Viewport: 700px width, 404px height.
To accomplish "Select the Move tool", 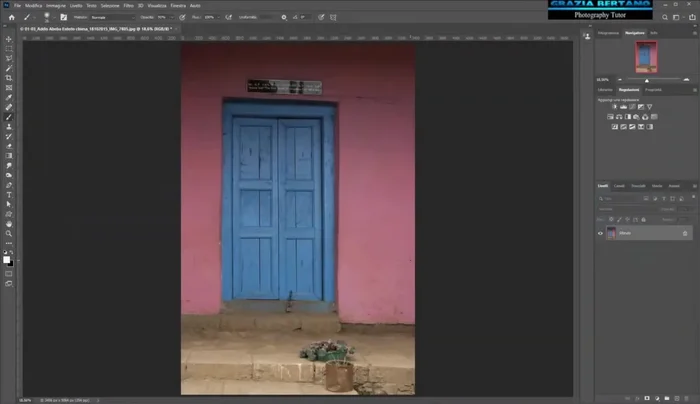I will point(8,39).
